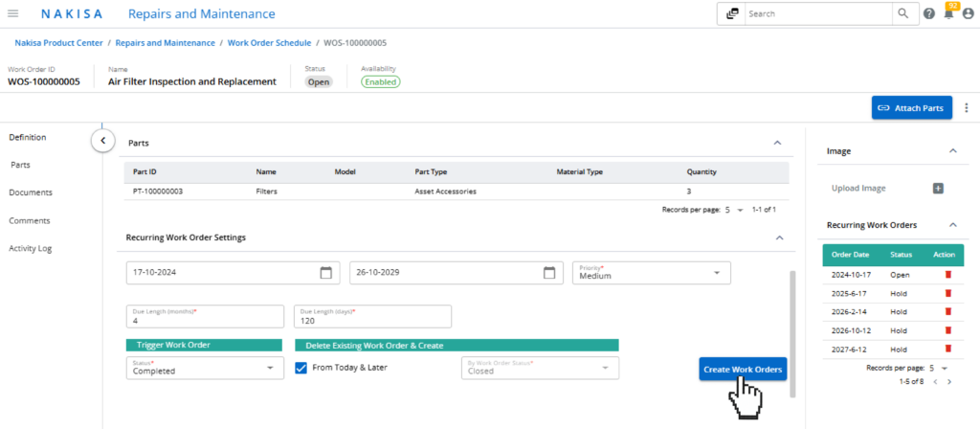Open notifications bell icon

point(949,14)
